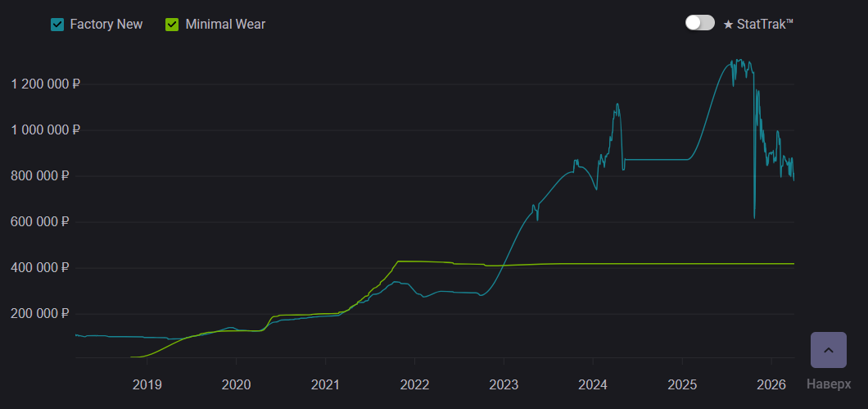Select the 2020 x-axis label
868x409 pixels.
coord(236,384)
